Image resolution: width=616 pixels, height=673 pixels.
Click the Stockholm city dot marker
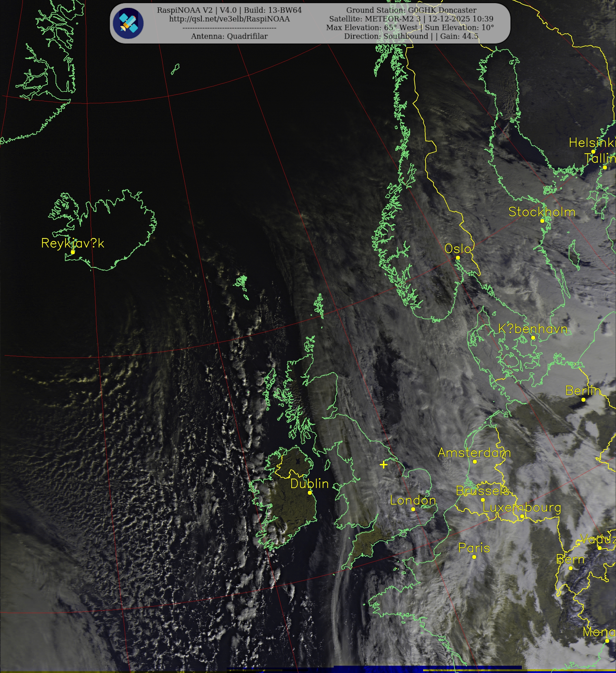542,221
